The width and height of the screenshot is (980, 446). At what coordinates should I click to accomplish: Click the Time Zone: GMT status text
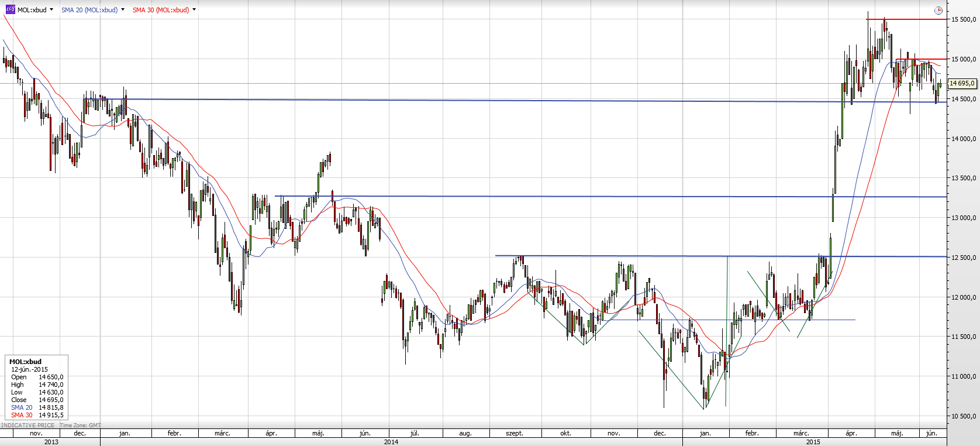[80, 426]
